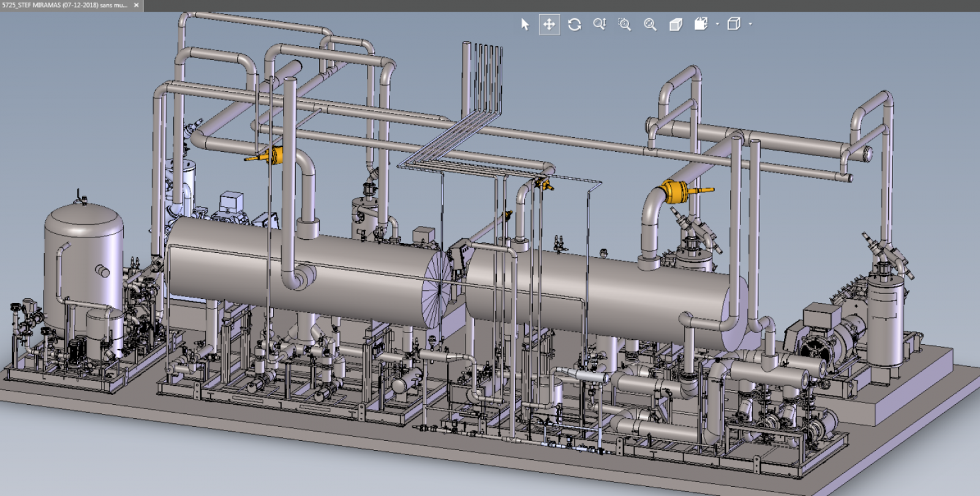The width and height of the screenshot is (980, 496).
Task: Close the 5725_STEF MIRAMAS tab
Action: coord(136,5)
